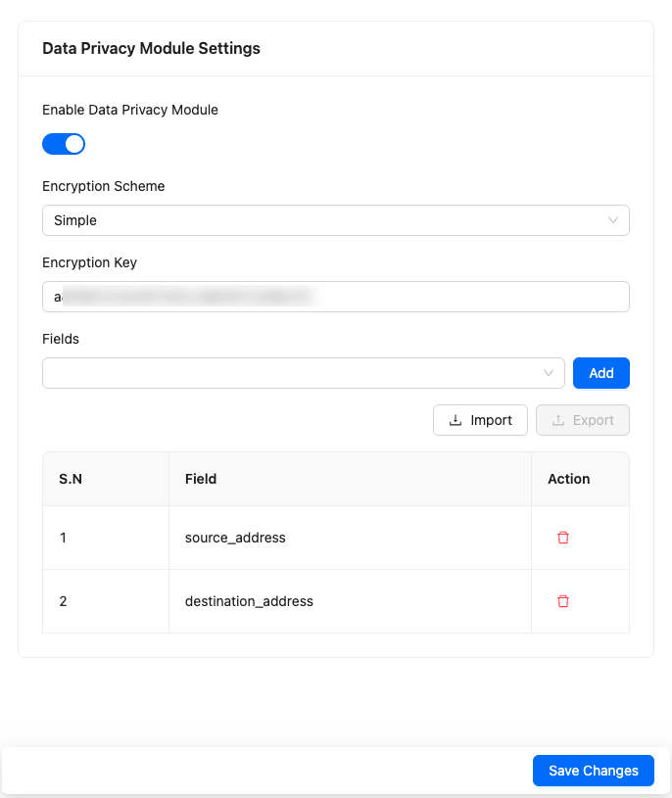672x798 pixels.
Task: Click Save Changes
Action: point(593,771)
